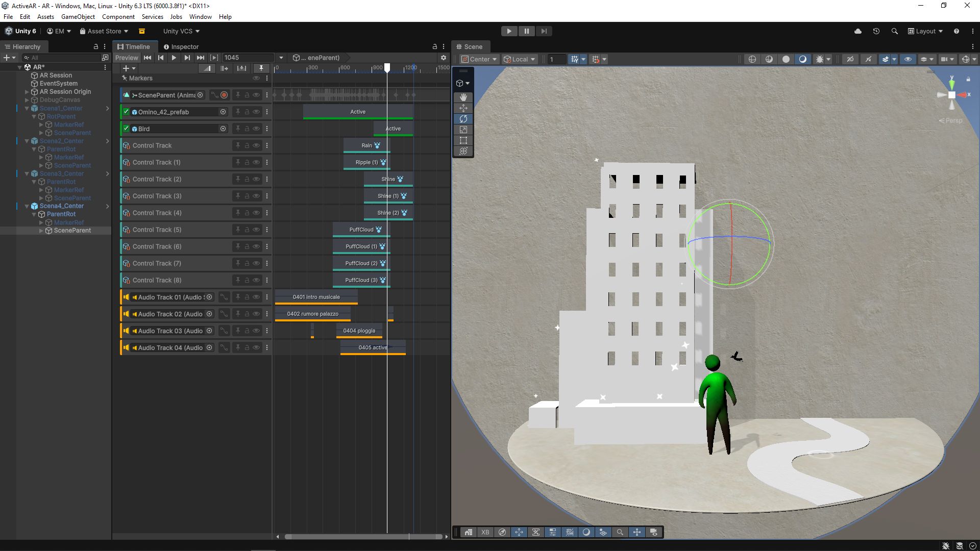Select the Rotate tool in Scene
The image size is (980, 551).
tap(463, 119)
